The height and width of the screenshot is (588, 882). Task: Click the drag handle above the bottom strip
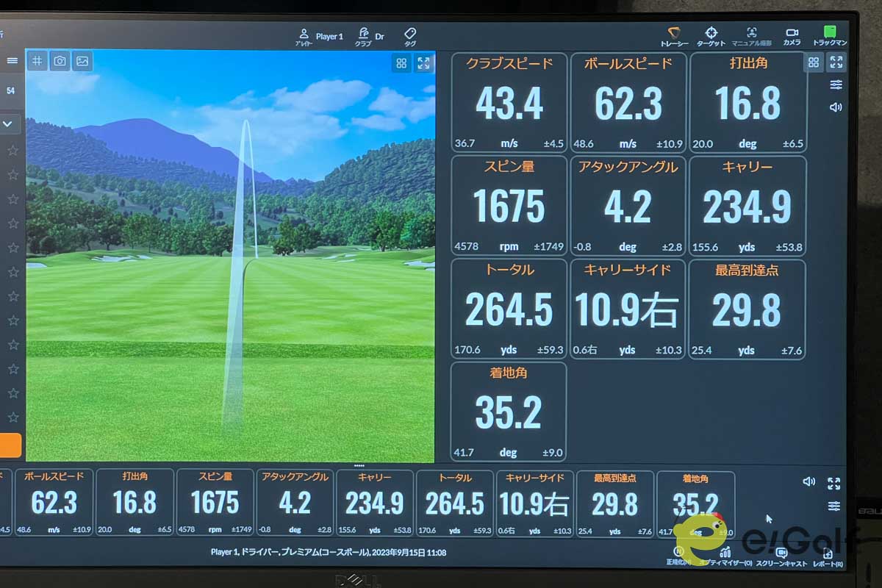coord(359,465)
